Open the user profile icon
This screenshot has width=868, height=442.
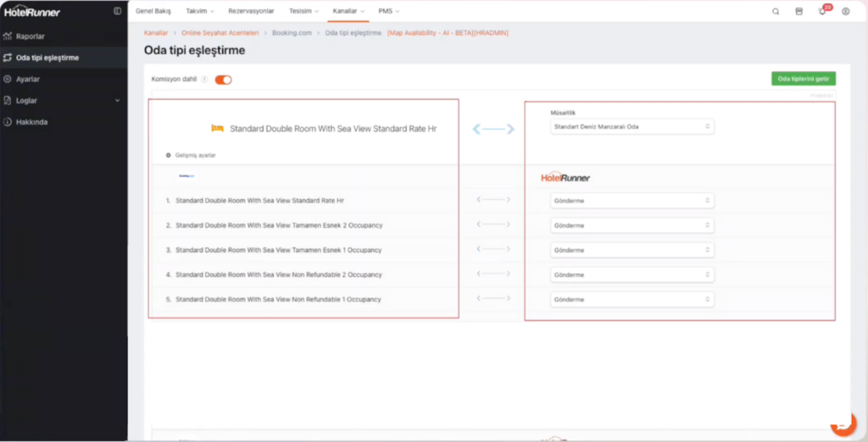[x=845, y=12]
